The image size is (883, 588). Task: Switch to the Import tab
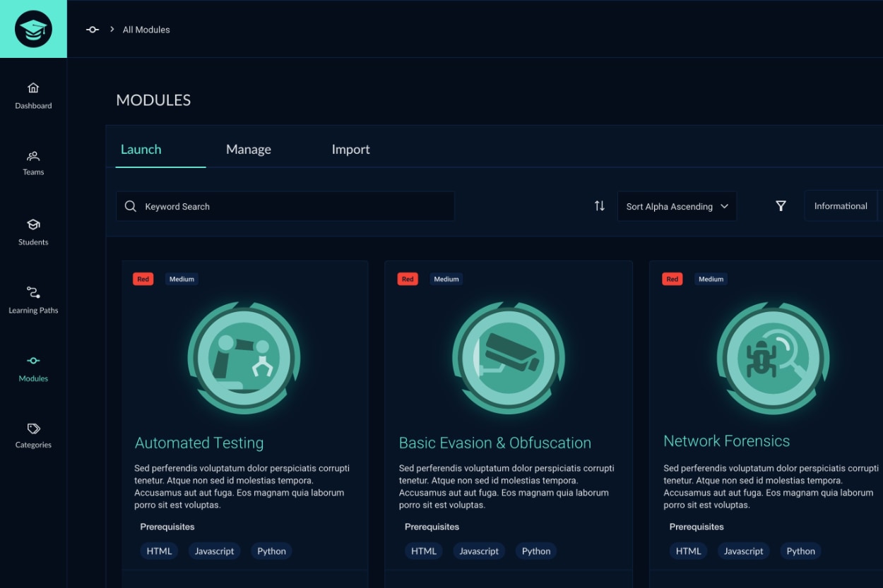[350, 150]
